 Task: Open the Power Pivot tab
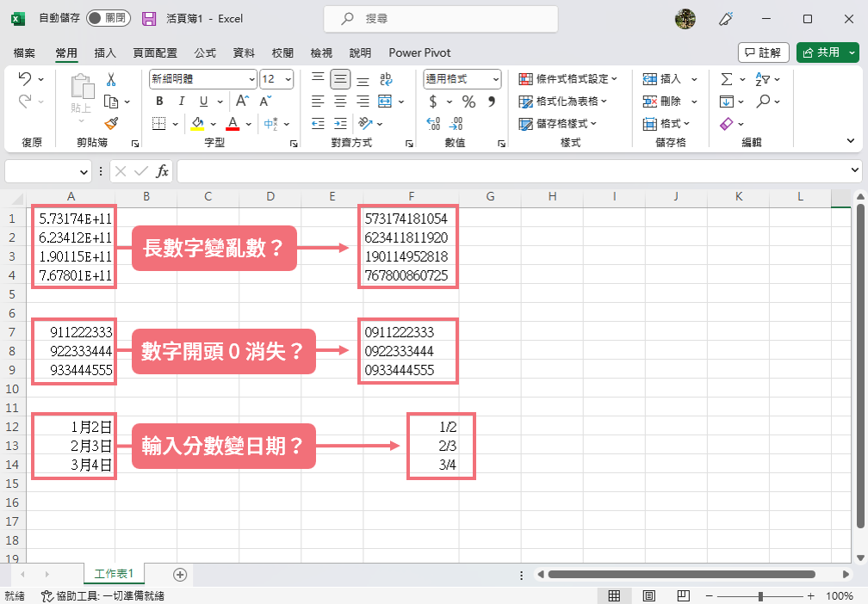click(x=419, y=52)
